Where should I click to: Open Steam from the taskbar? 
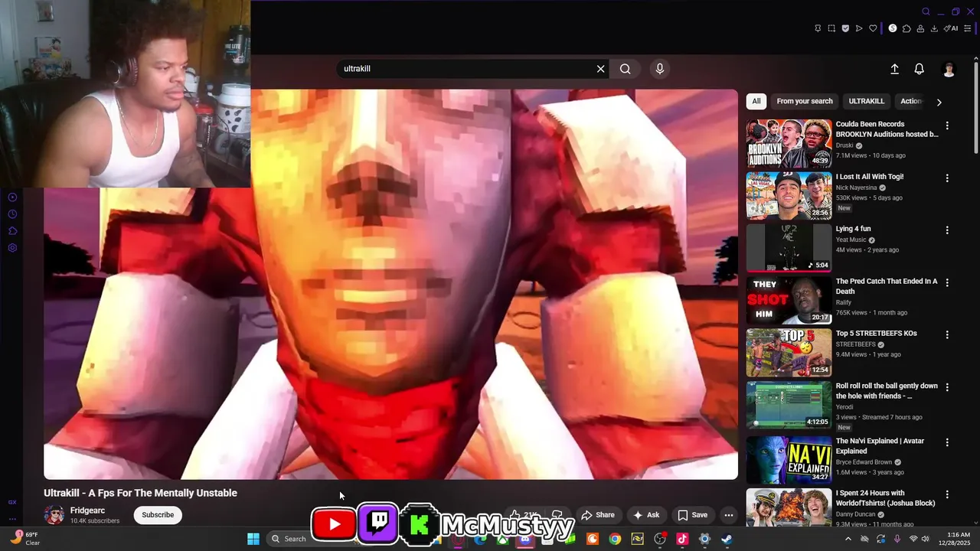[x=727, y=539]
